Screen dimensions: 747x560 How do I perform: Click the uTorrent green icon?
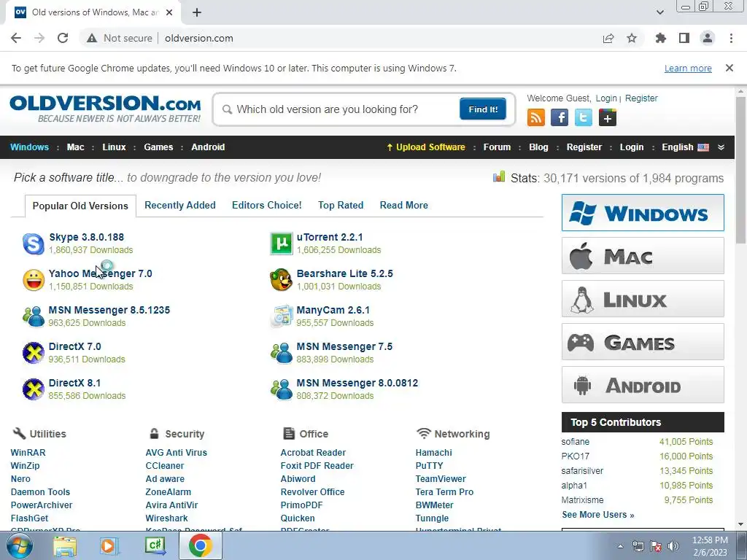coord(281,244)
